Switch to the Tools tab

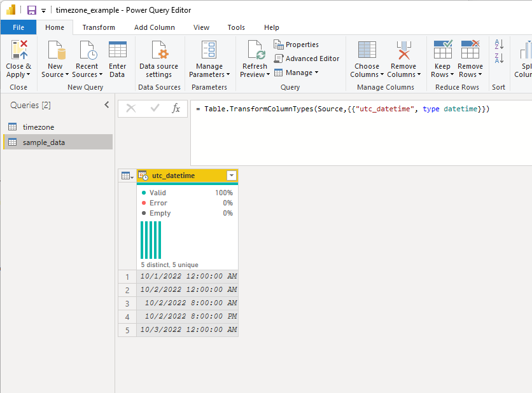pyautogui.click(x=236, y=27)
